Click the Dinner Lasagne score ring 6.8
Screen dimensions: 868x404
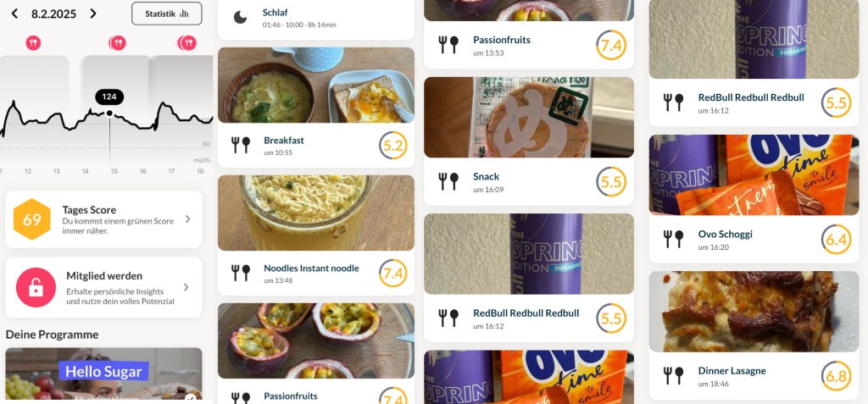click(x=836, y=376)
